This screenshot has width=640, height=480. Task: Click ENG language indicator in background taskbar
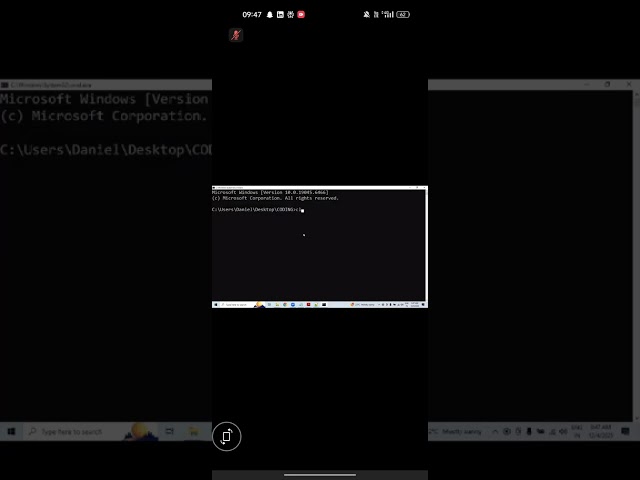pos(577,427)
